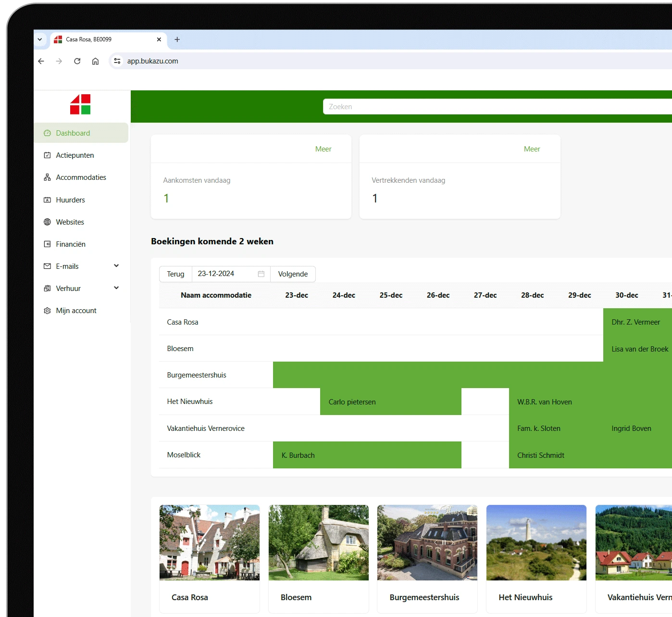The width and height of the screenshot is (672, 617).
Task: Click the Aankomsten vandaag count 1
Action: point(166,199)
